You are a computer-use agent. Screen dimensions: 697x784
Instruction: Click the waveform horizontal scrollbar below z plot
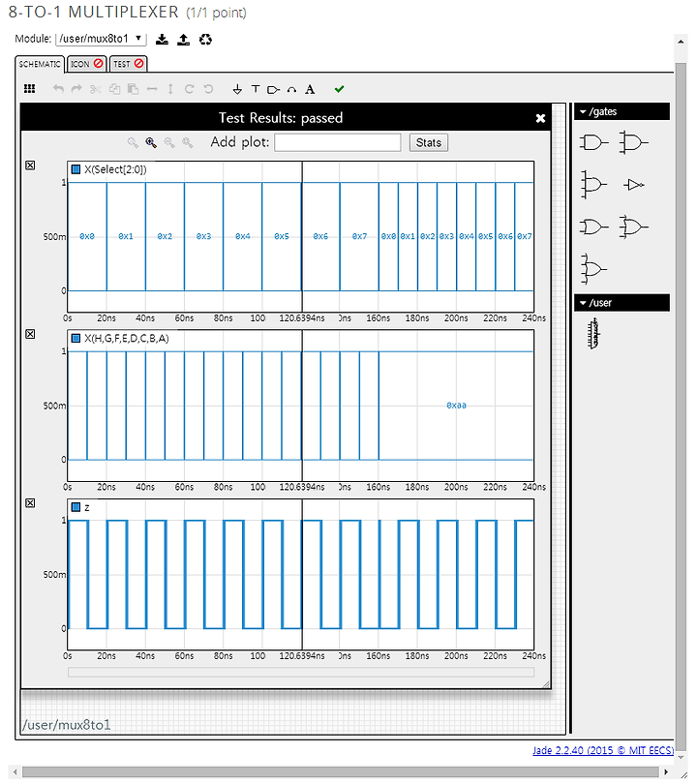coord(301,673)
